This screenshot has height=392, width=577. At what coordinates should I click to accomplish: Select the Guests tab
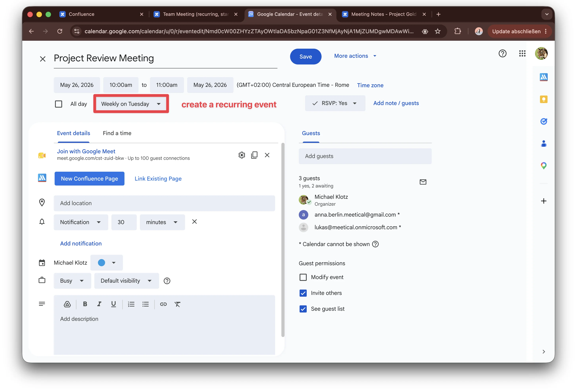point(311,133)
